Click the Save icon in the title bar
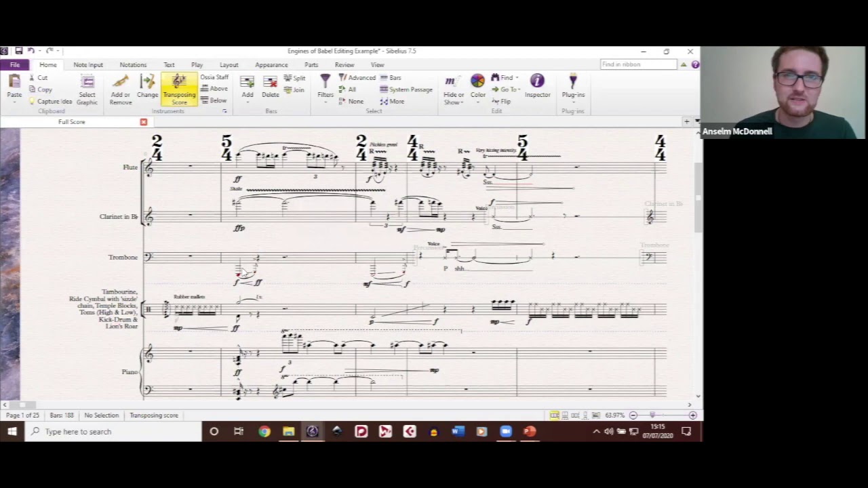 pos(18,51)
